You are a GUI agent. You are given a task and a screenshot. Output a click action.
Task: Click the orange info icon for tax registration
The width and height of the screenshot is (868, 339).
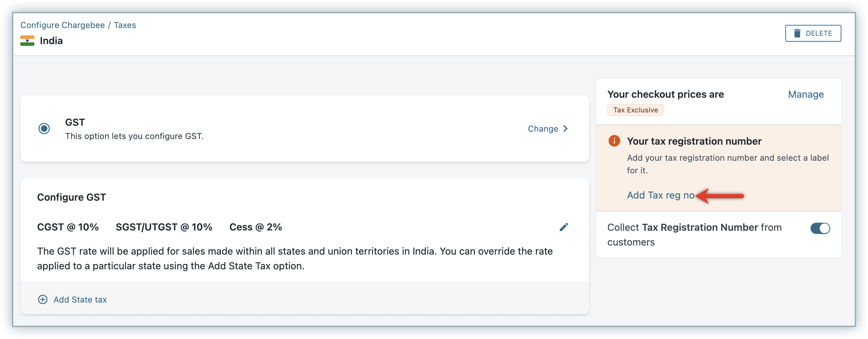coord(614,141)
